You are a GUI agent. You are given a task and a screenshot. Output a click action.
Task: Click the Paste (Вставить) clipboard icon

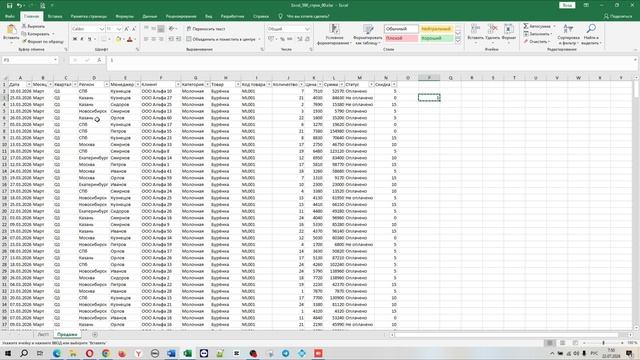point(11,30)
